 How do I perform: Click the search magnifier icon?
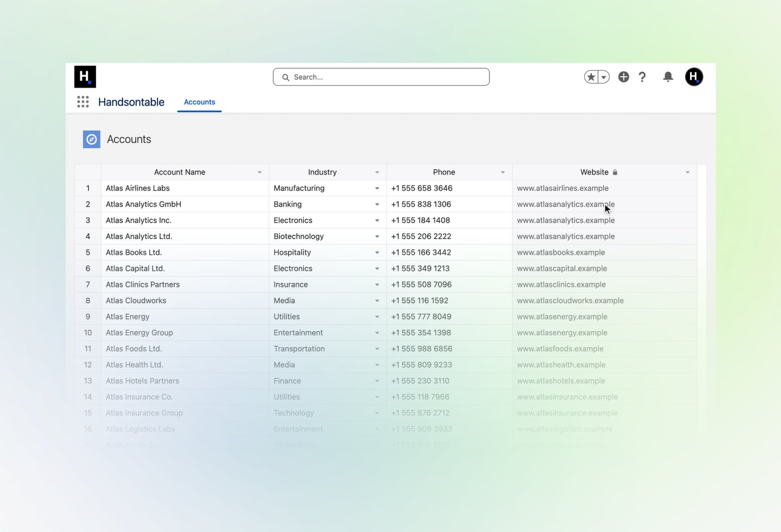(x=286, y=77)
